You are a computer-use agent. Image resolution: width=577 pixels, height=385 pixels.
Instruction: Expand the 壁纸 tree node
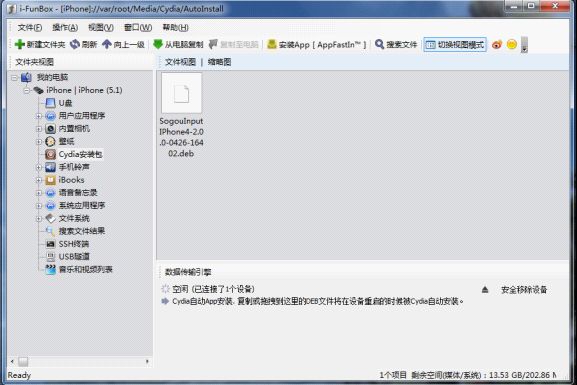click(39, 142)
